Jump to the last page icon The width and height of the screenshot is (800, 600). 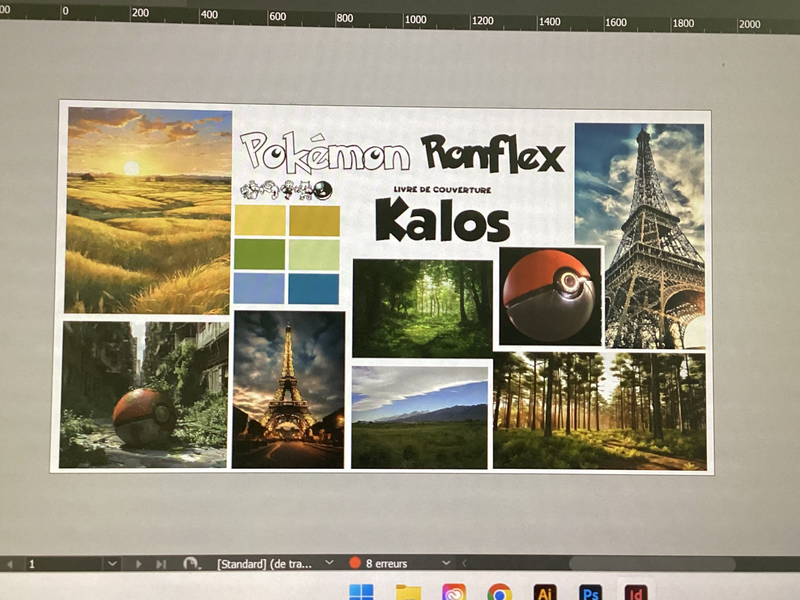coord(161,564)
